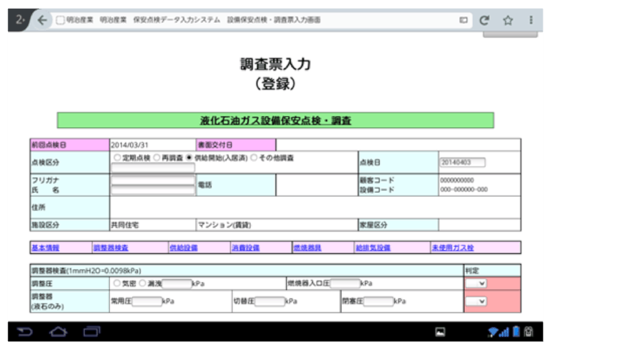Bookmark this page with the star icon
This screenshot has height=362, width=644.
(x=508, y=20)
